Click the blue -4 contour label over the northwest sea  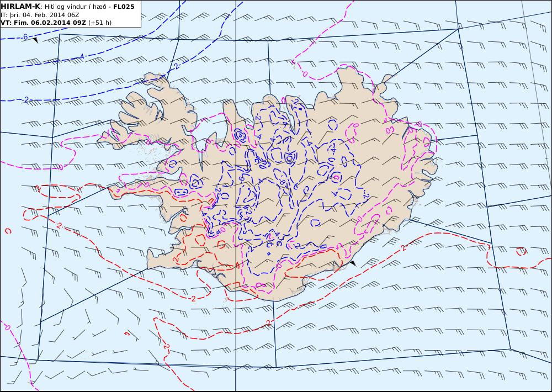81,56
